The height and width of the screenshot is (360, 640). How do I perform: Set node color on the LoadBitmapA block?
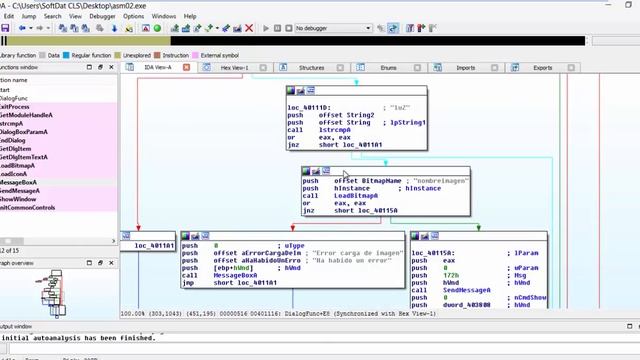point(306,171)
